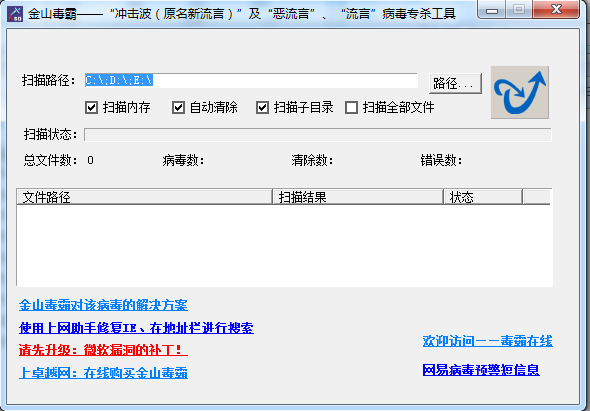Open link 上卓越网：在线购买金山毒霸

click(x=103, y=373)
